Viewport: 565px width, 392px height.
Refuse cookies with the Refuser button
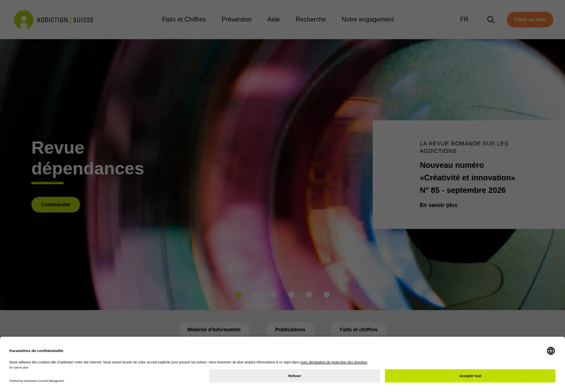[x=295, y=376]
